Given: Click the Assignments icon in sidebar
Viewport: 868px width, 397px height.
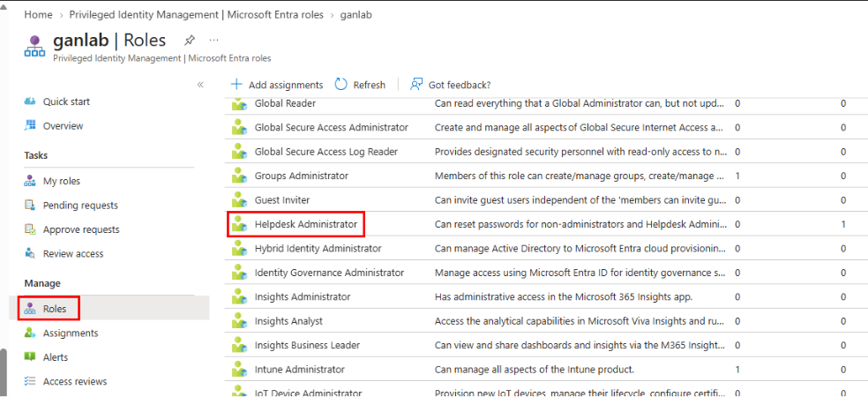Looking at the screenshot, I should tap(31, 333).
